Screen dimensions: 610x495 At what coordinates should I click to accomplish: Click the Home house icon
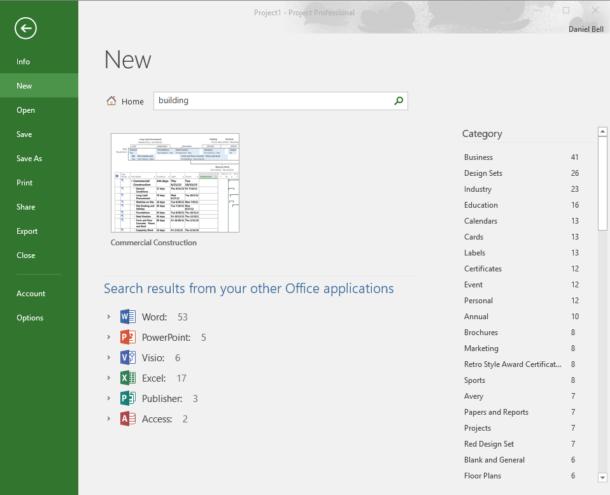[x=111, y=101]
